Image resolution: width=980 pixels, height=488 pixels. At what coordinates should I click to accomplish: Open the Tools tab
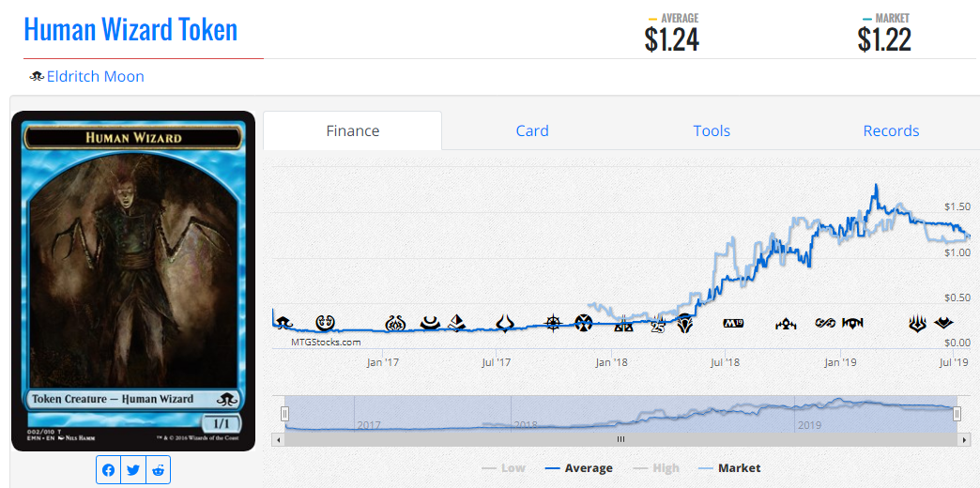(x=712, y=130)
